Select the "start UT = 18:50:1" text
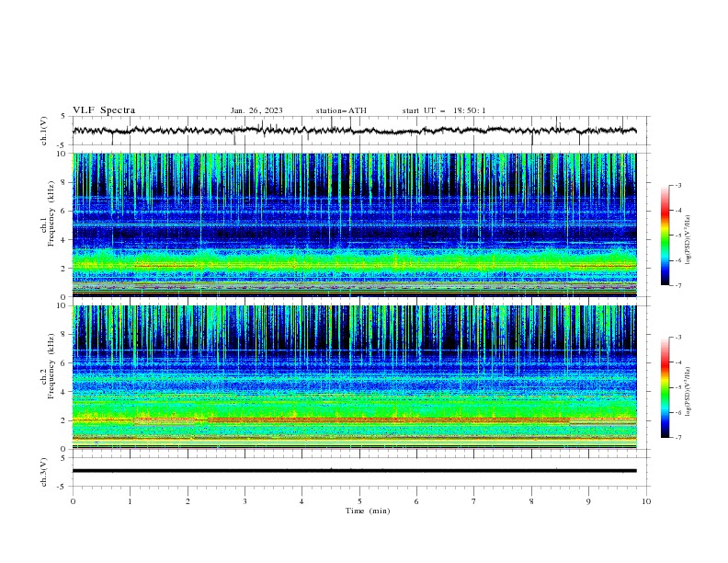This screenshot has height=563, width=728. [444, 110]
